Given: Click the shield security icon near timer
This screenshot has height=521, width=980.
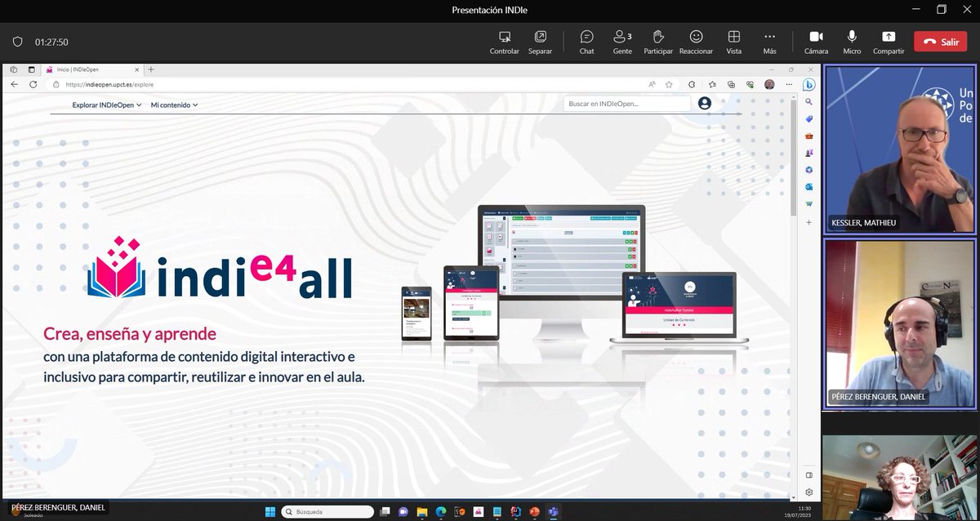Looking at the screenshot, I should click(x=17, y=42).
